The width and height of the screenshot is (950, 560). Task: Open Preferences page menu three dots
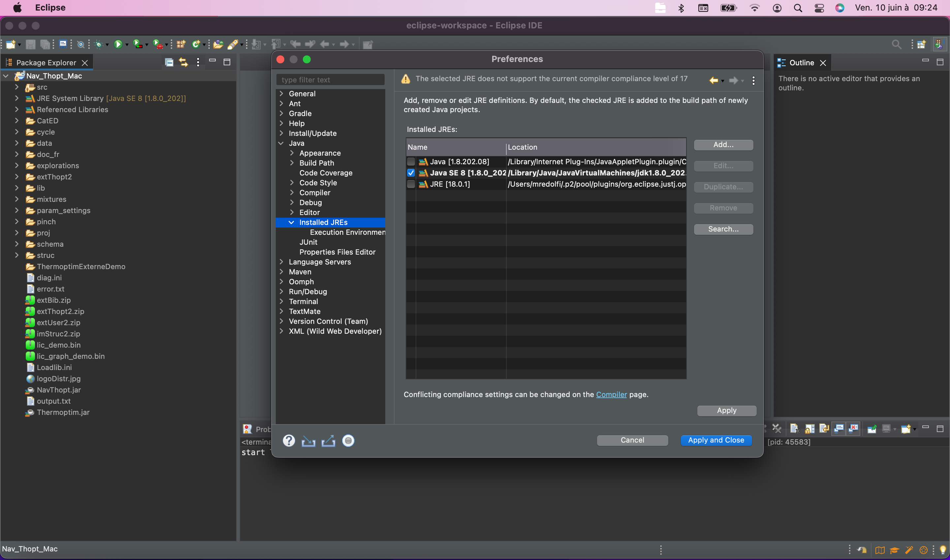tap(753, 80)
